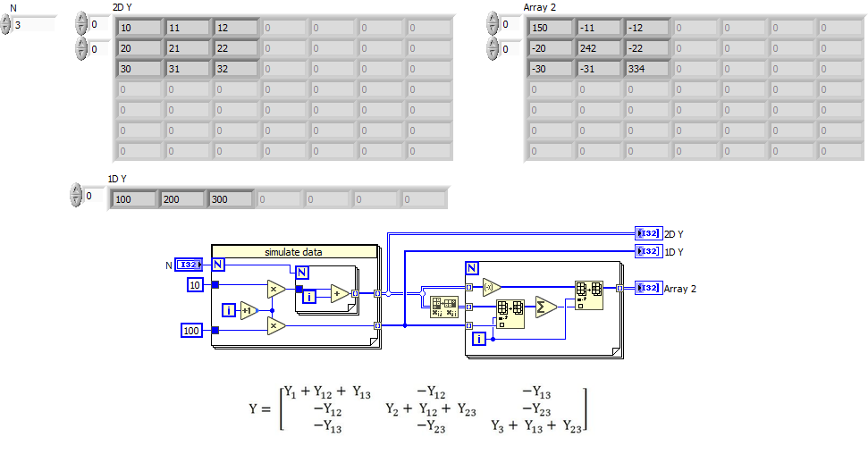
Task: Select the 2D Y cell containing 21
Action: pyautogui.click(x=189, y=49)
